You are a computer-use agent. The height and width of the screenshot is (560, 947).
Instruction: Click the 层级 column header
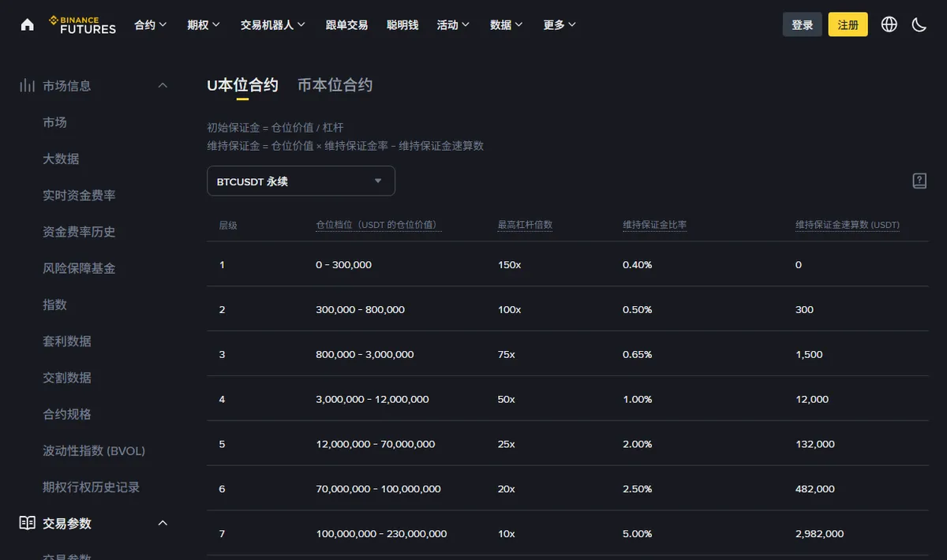[x=228, y=225]
